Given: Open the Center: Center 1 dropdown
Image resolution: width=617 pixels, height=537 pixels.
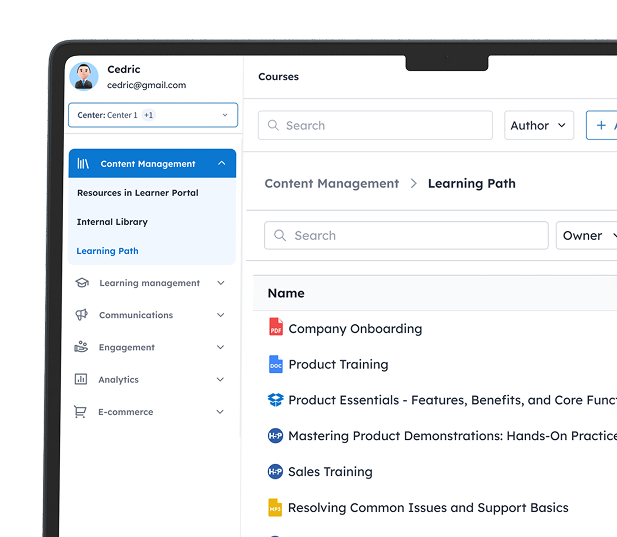Looking at the screenshot, I should click(x=153, y=115).
